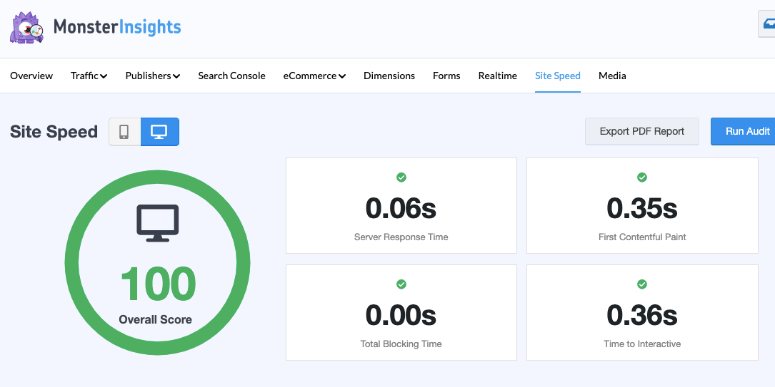Open the Media tab
Screen dimensions: 775x387
(612, 76)
